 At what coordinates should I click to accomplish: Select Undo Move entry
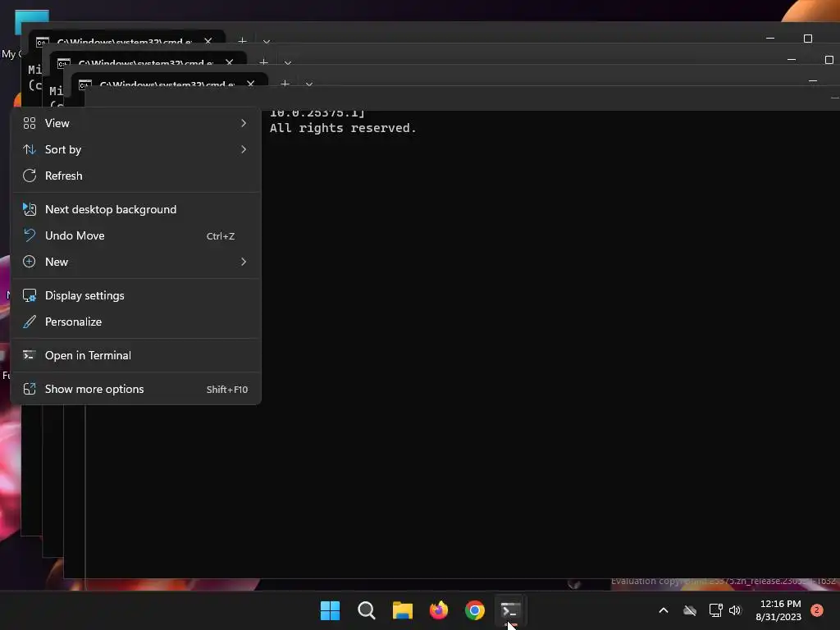coord(135,235)
